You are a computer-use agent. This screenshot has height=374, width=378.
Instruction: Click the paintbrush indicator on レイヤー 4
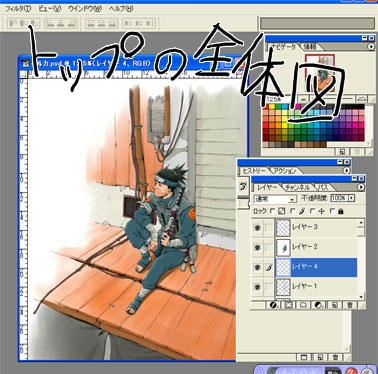tap(269, 267)
